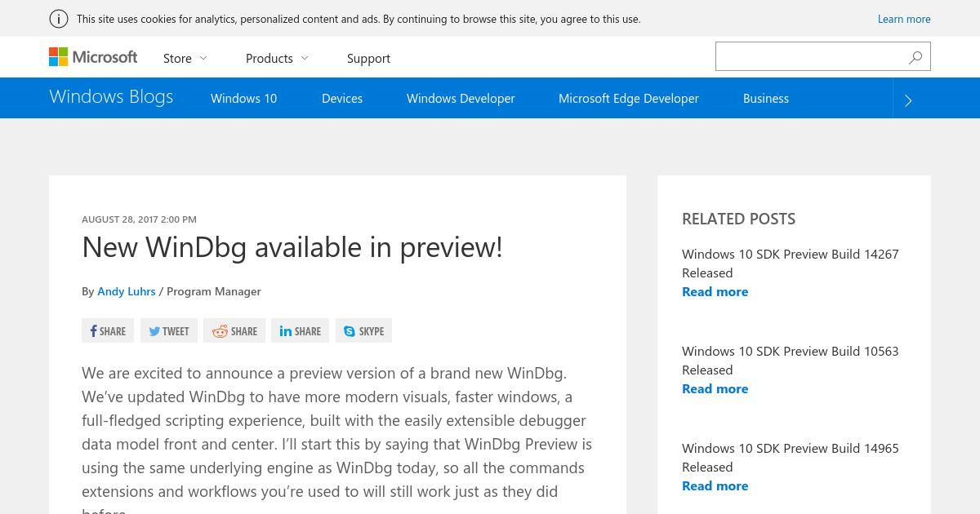Show more nav items with right chevron

pos(908,100)
